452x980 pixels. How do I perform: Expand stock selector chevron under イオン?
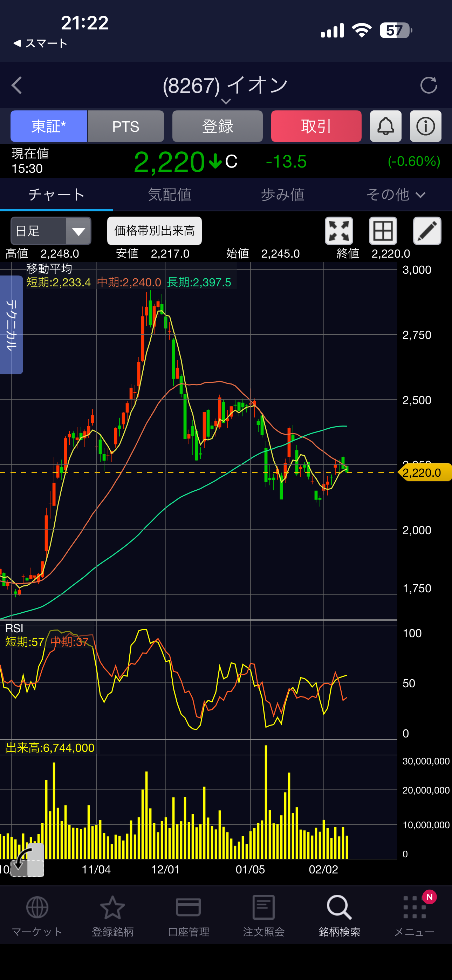tap(226, 101)
